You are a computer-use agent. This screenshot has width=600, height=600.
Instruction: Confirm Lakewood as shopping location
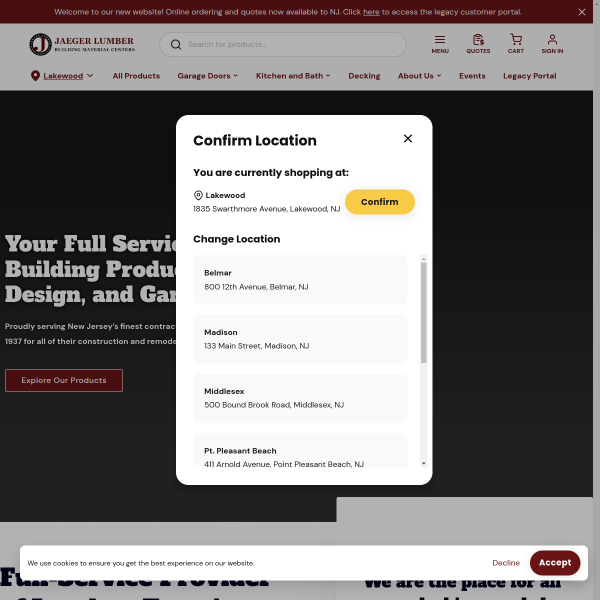coord(380,202)
